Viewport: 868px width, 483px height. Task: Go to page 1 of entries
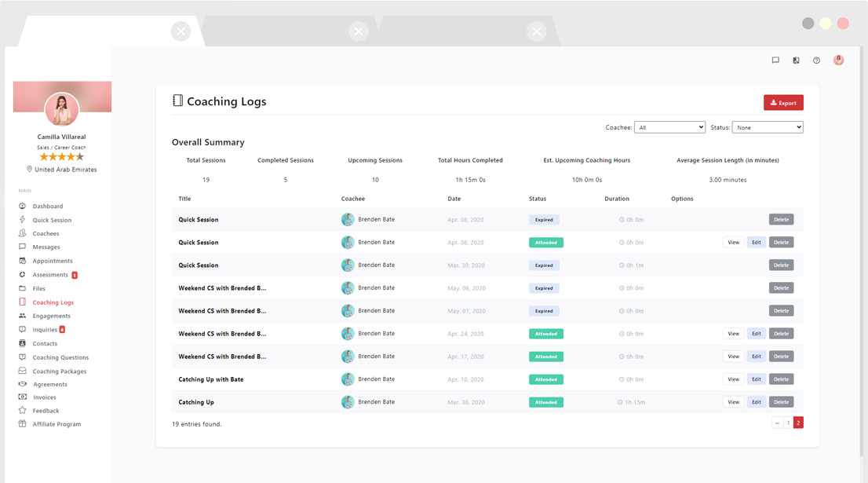(x=787, y=422)
